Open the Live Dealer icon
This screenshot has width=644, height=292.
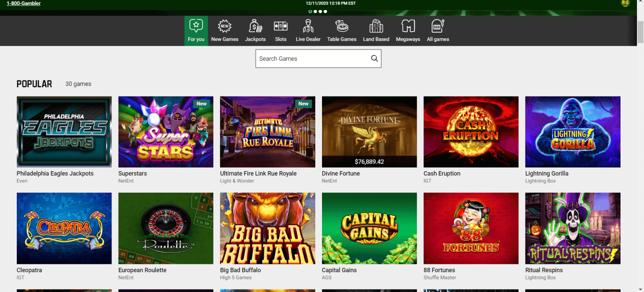click(308, 26)
